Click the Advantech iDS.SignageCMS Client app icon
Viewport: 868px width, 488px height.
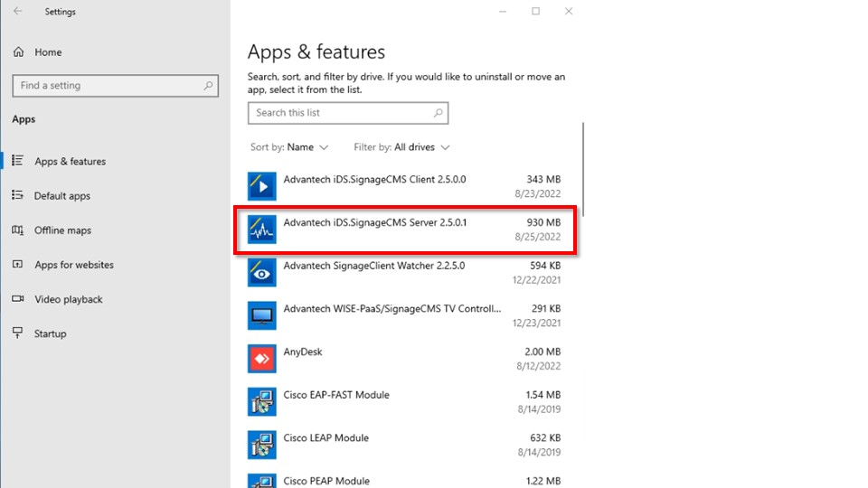pyautogui.click(x=262, y=186)
